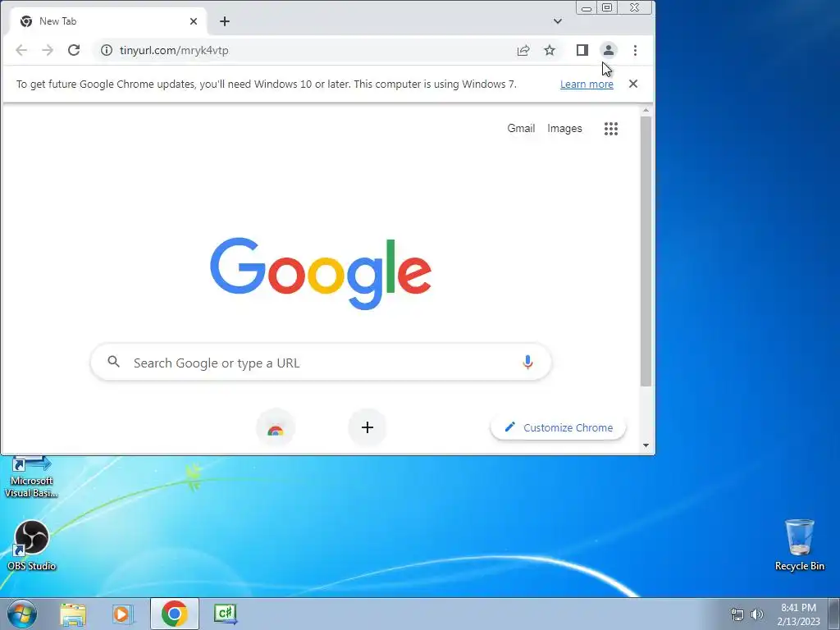Reload the page with the refresh icon
Viewport: 840px width, 630px height.
click(74, 50)
